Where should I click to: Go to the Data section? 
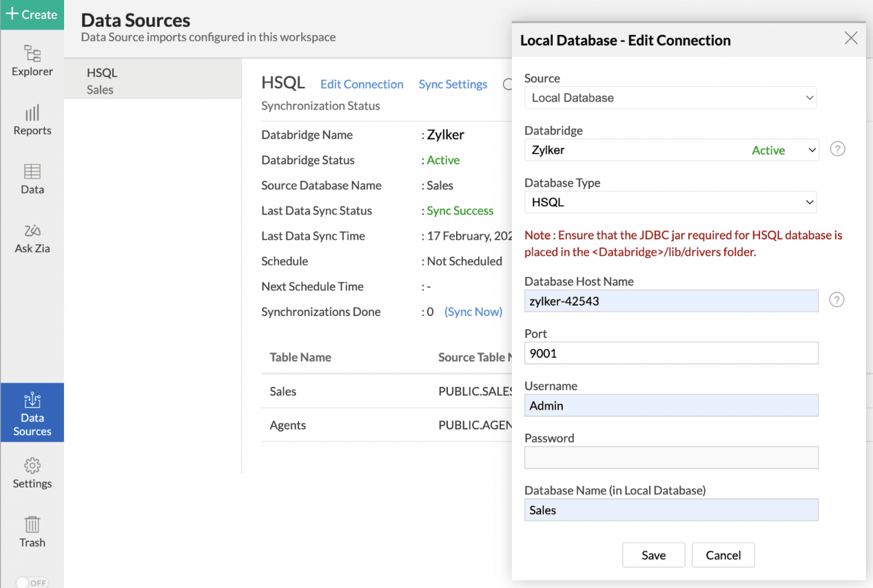click(x=32, y=179)
